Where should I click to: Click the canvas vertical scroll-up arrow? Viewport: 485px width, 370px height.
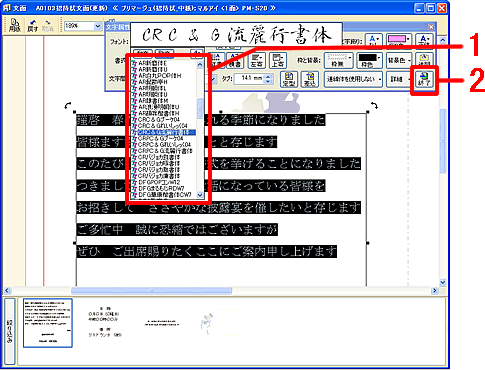[443, 40]
